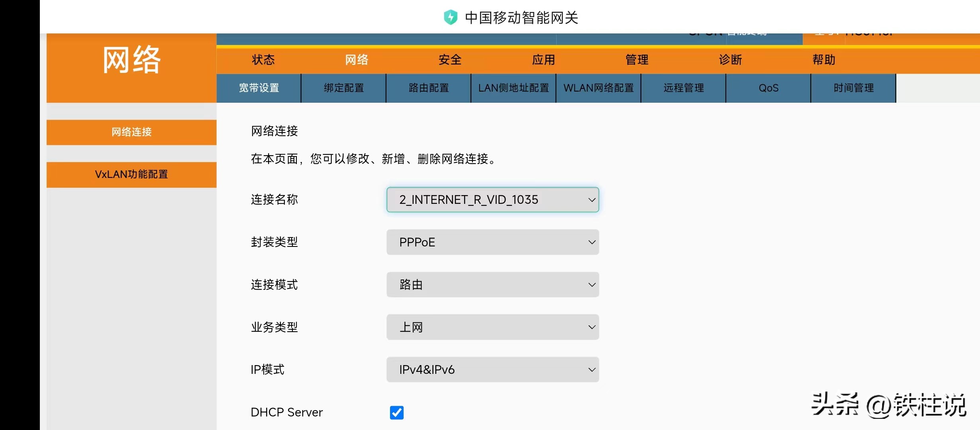Go to the 管理 (Management) tab
Image resolution: width=980 pixels, height=430 pixels.
[x=636, y=60]
